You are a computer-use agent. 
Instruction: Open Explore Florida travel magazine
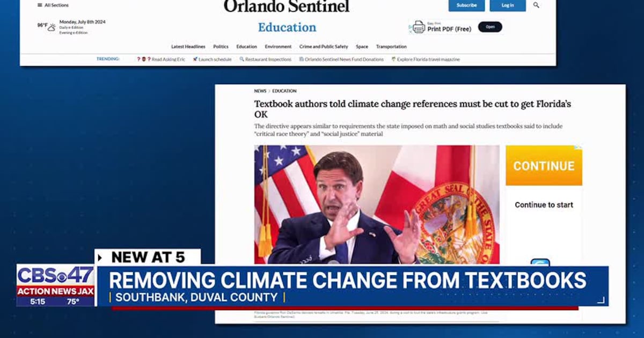pyautogui.click(x=428, y=59)
